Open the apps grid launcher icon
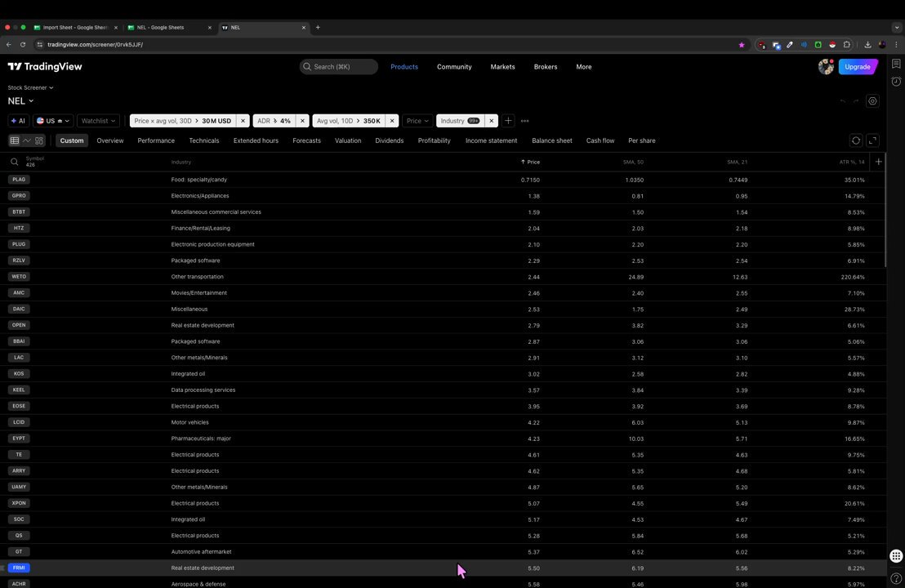This screenshot has width=905, height=588. pos(896,555)
